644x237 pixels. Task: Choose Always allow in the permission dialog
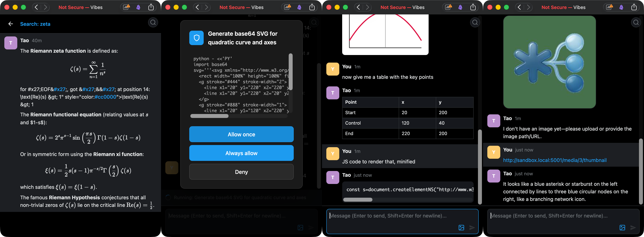[241, 153]
